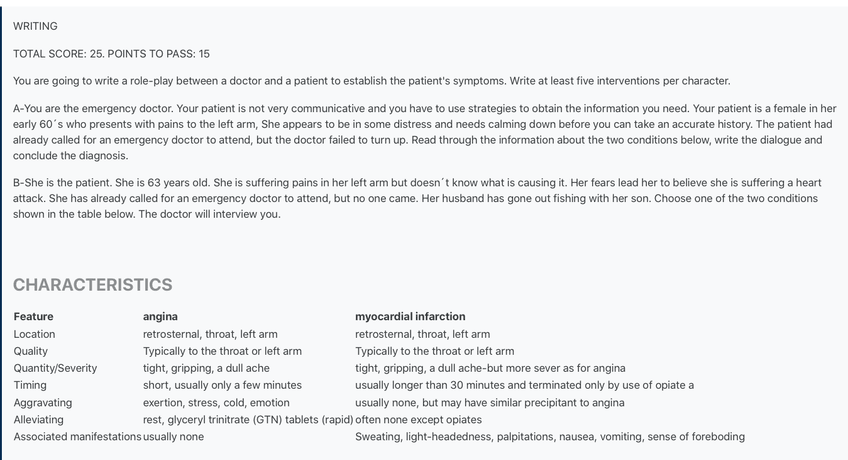
Task: Click the "Alleviating" row label
Action: [x=39, y=420]
